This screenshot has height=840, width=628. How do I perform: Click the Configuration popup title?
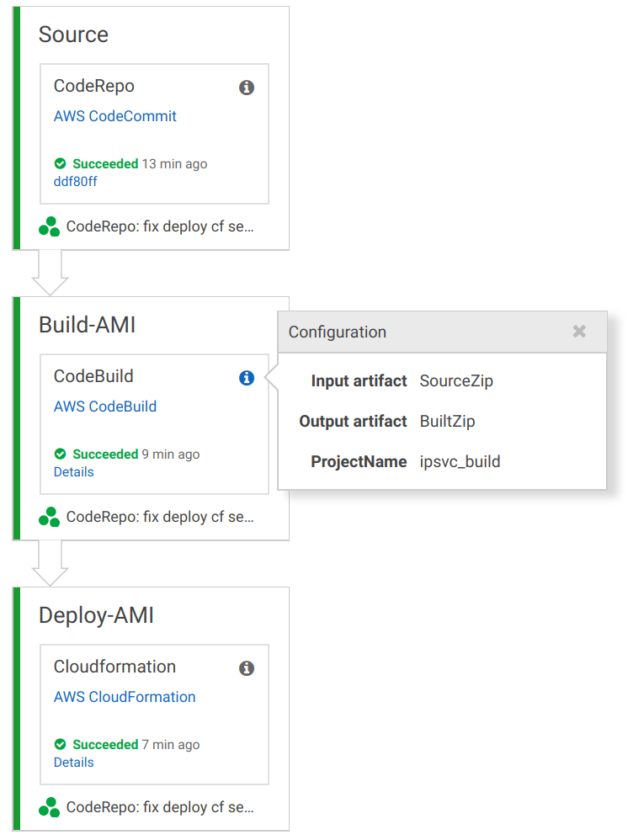(x=337, y=332)
